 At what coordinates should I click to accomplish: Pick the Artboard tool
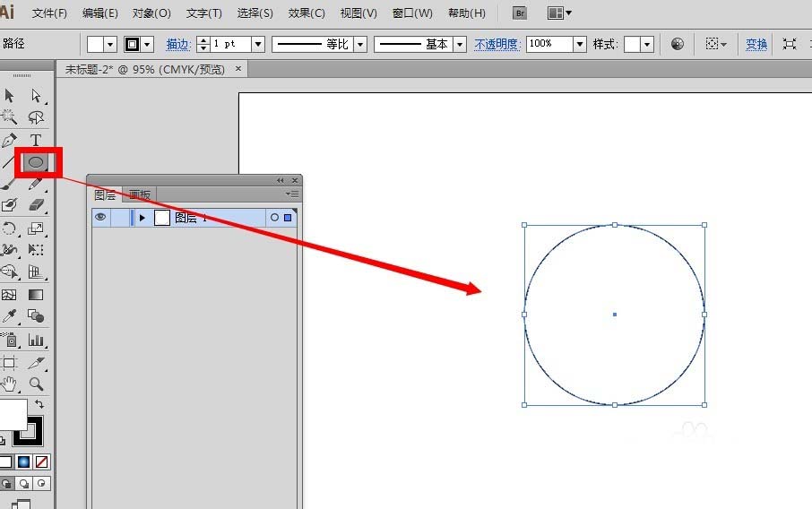[9, 362]
